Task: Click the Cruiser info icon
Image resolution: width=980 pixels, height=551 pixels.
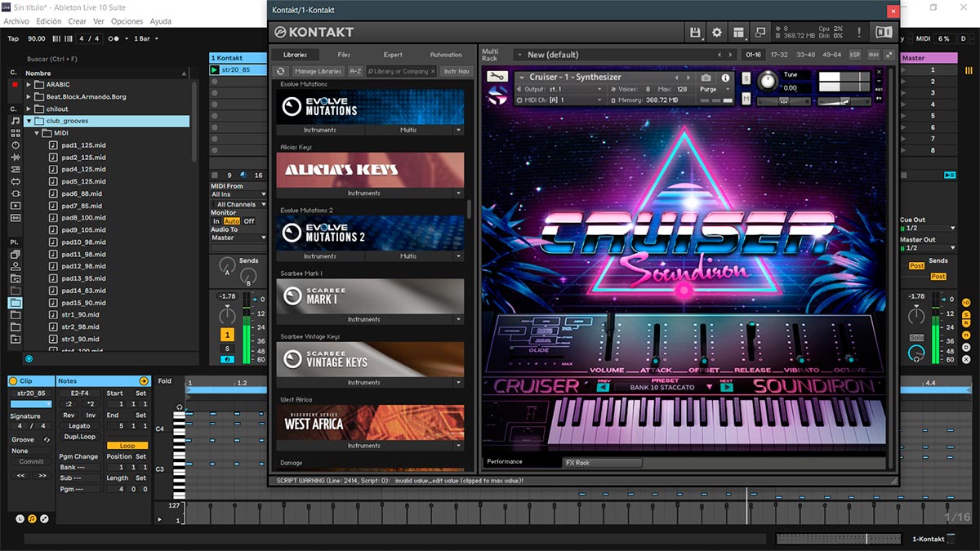Action: (x=725, y=78)
